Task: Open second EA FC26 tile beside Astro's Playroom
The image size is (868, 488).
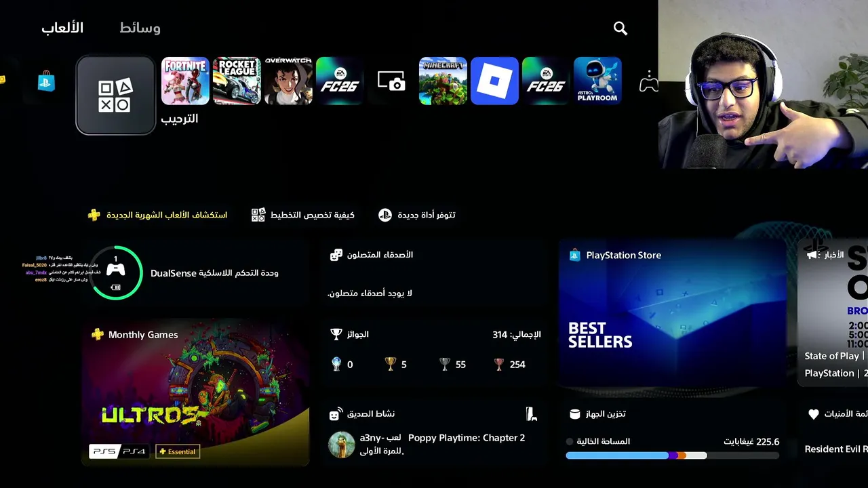Action: (x=546, y=81)
